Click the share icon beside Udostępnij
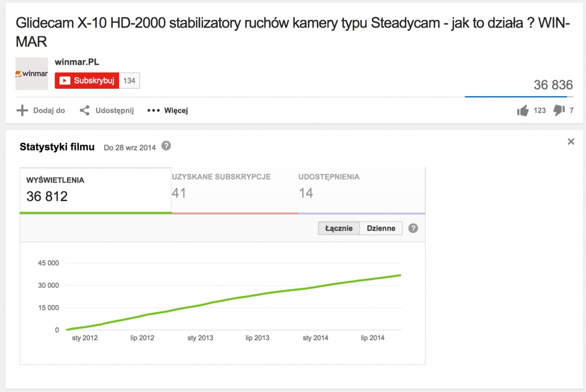Screen dimensions: 586x392 pyautogui.click(x=85, y=110)
